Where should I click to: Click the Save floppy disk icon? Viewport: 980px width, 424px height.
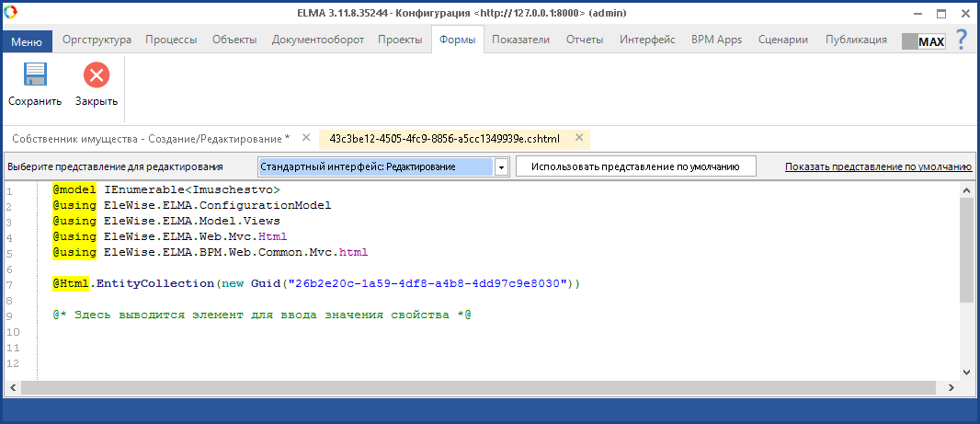pyautogui.click(x=35, y=75)
